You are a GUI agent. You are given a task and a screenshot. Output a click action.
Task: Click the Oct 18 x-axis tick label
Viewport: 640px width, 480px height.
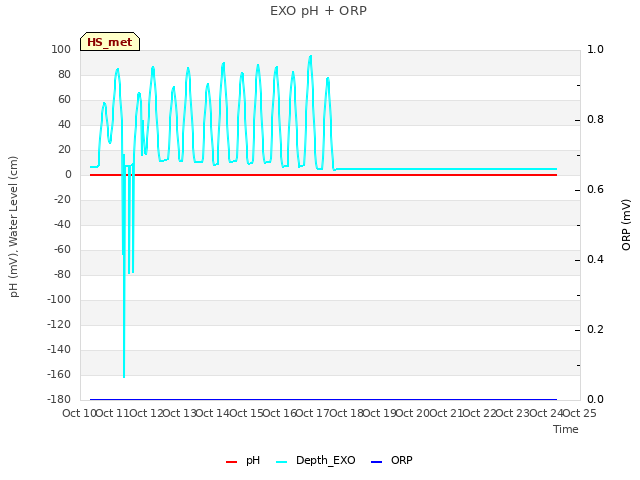pos(347,413)
